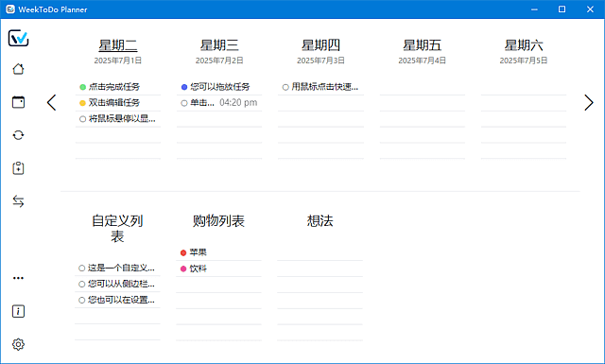605x364 pixels.
Task: Click the 饮料 item text
Action: [198, 269]
